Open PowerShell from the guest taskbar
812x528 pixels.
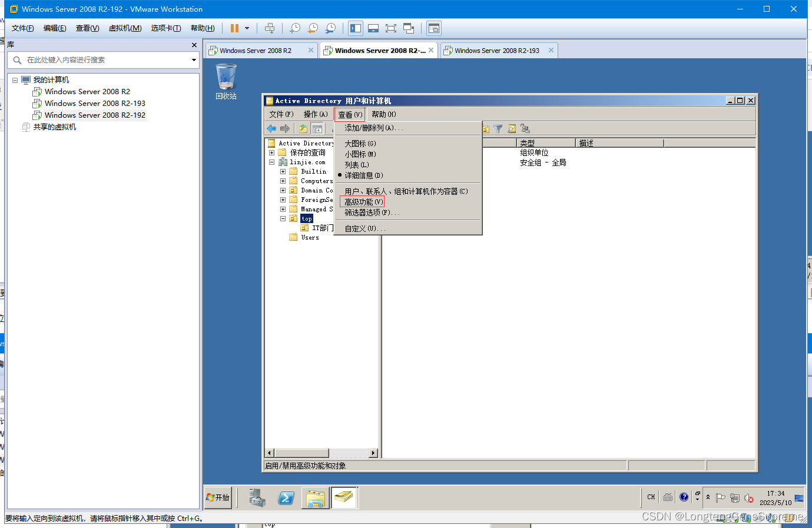click(286, 498)
